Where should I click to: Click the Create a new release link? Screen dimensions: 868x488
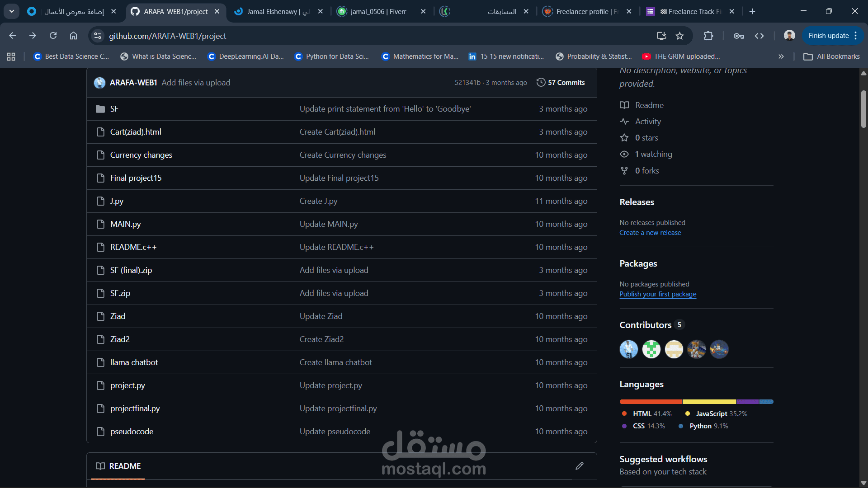650,232
